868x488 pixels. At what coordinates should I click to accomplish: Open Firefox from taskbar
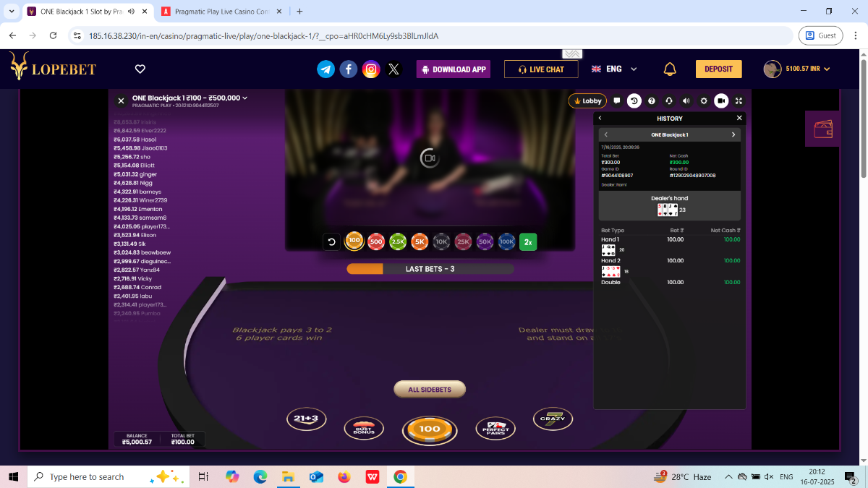(x=344, y=477)
